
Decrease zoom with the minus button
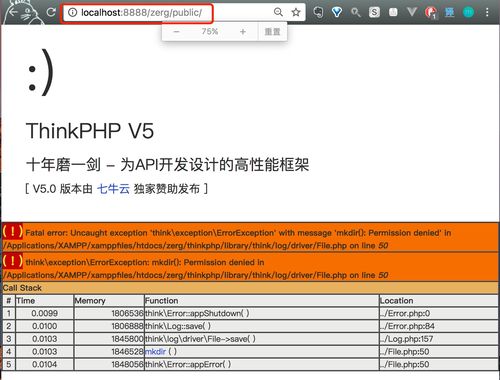(x=177, y=32)
